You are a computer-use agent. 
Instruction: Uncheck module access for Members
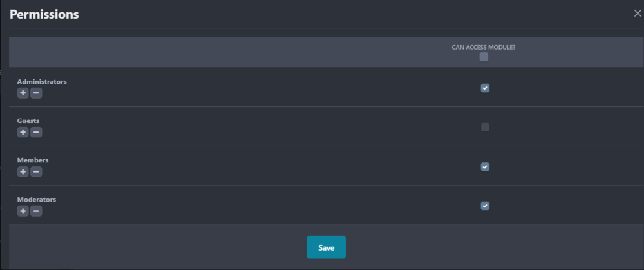click(485, 167)
